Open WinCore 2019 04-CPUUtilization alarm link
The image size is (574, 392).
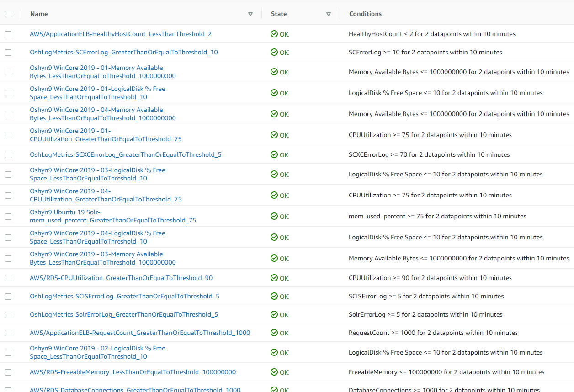(106, 196)
